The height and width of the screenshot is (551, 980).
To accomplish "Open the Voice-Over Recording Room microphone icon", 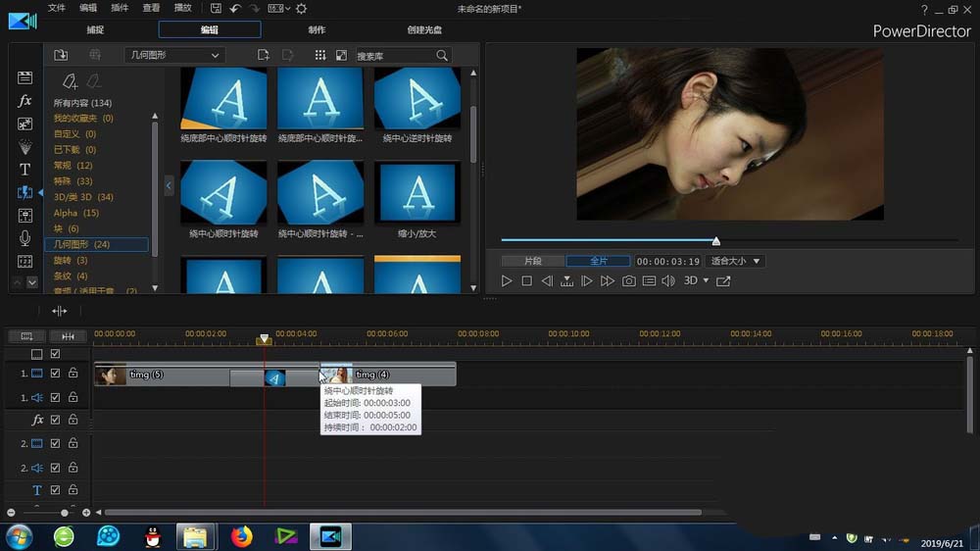I will [x=25, y=238].
